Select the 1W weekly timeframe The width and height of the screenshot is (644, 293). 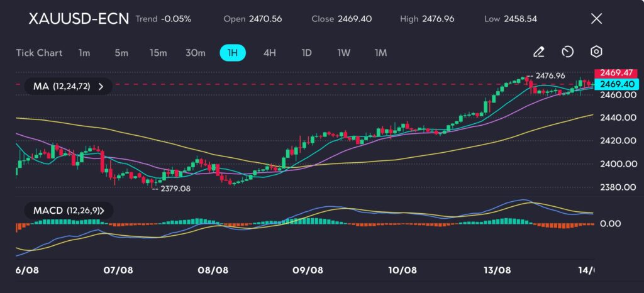343,53
